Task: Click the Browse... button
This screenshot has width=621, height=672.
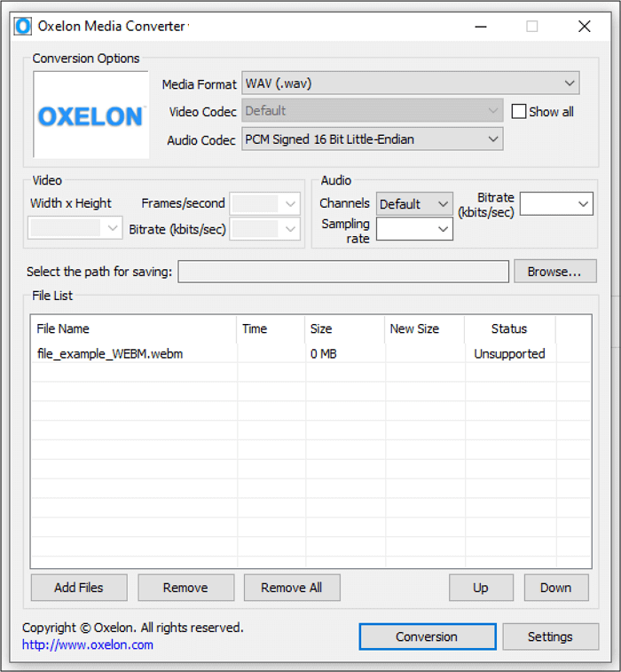Action: (x=555, y=272)
